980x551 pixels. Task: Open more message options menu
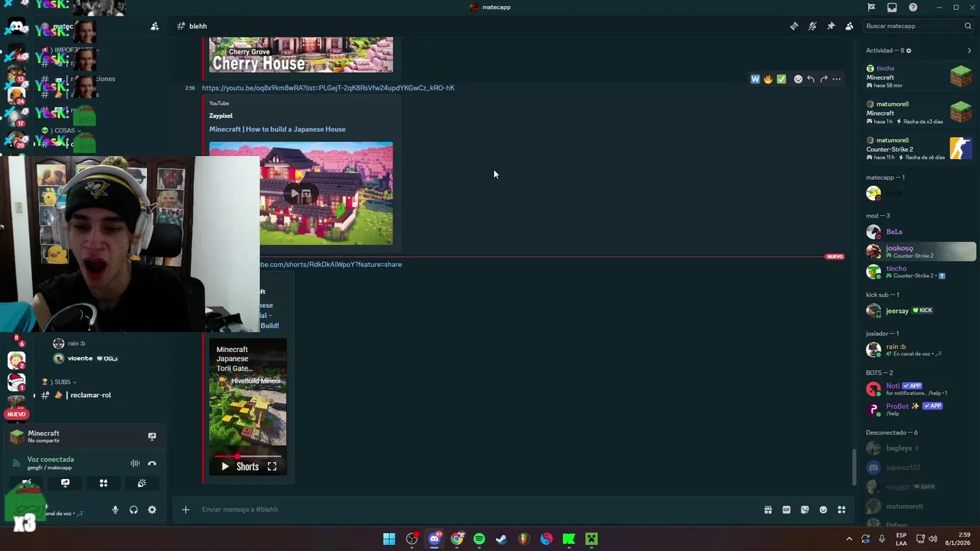pos(837,79)
